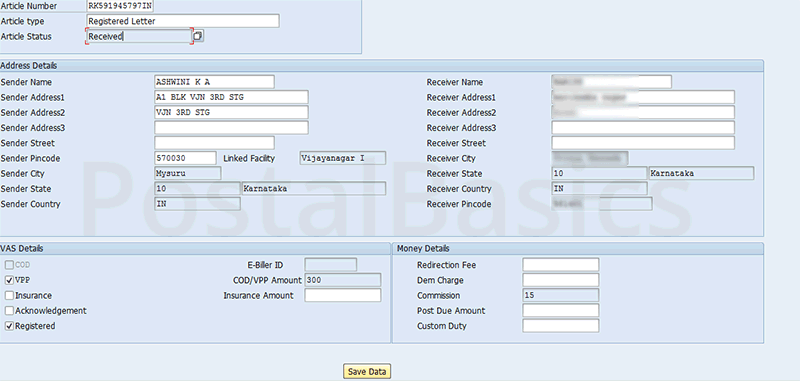Click the empty Sender Street field
800x383 pixels.
(214, 143)
